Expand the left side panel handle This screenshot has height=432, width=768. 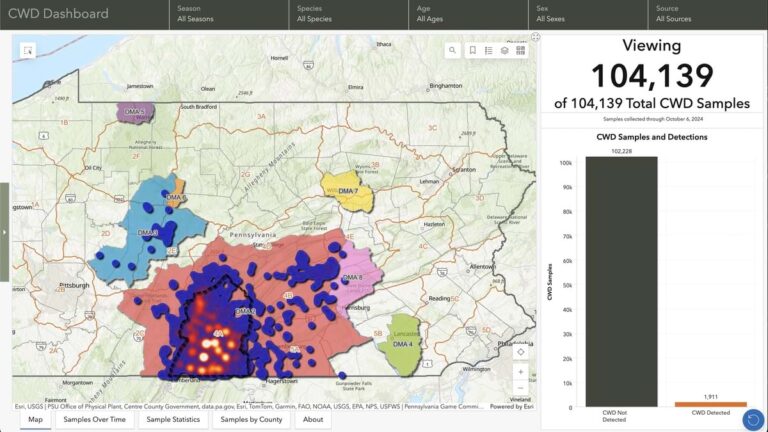tap(4, 232)
